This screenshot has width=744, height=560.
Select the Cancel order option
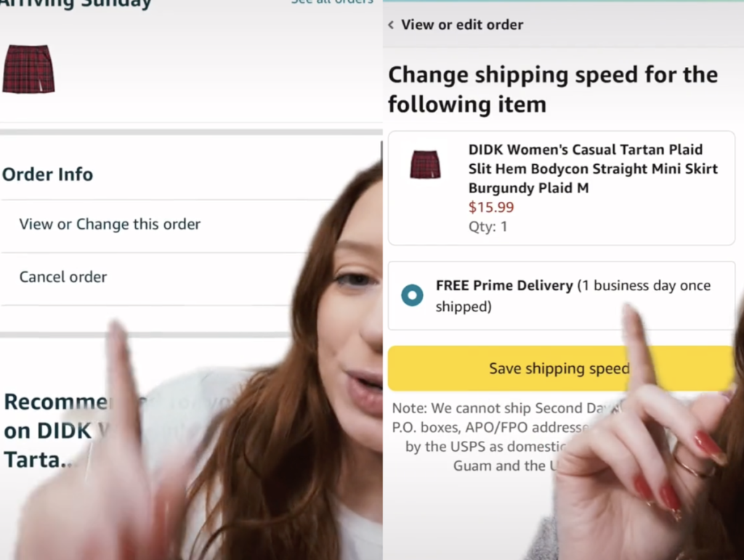click(x=62, y=277)
